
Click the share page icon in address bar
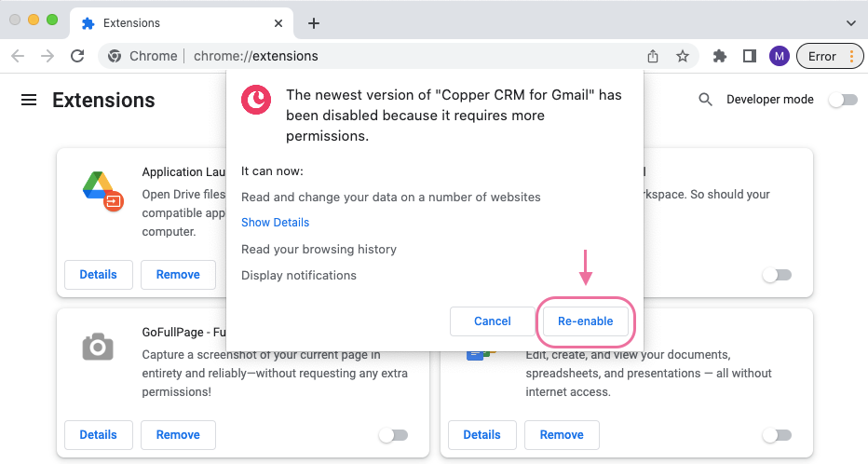[653, 56]
